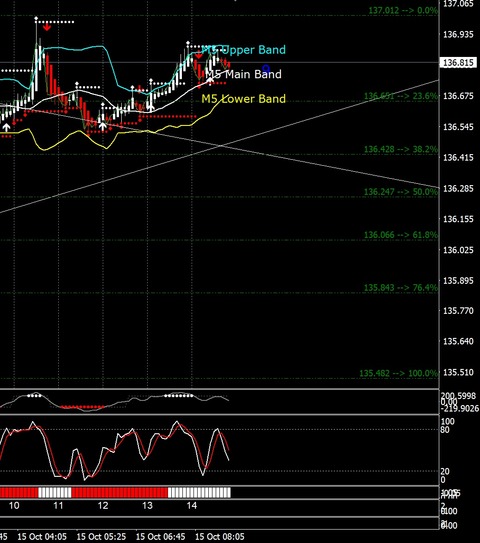Click the 137.065 price scale value

[x=458, y=4]
